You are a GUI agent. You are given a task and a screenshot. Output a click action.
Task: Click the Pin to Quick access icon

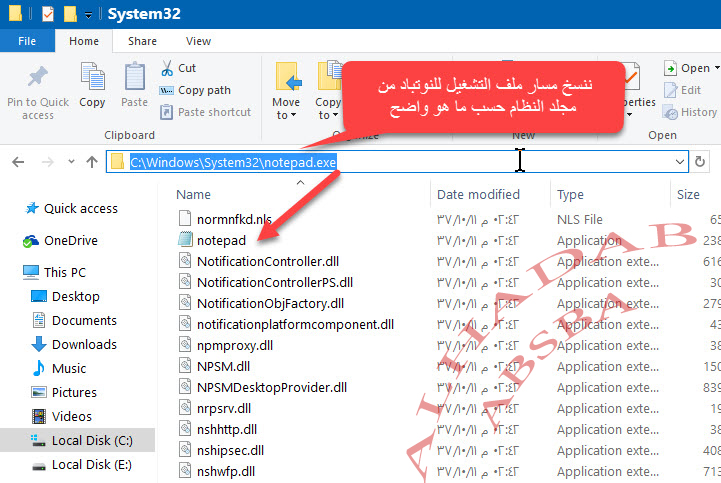38,78
